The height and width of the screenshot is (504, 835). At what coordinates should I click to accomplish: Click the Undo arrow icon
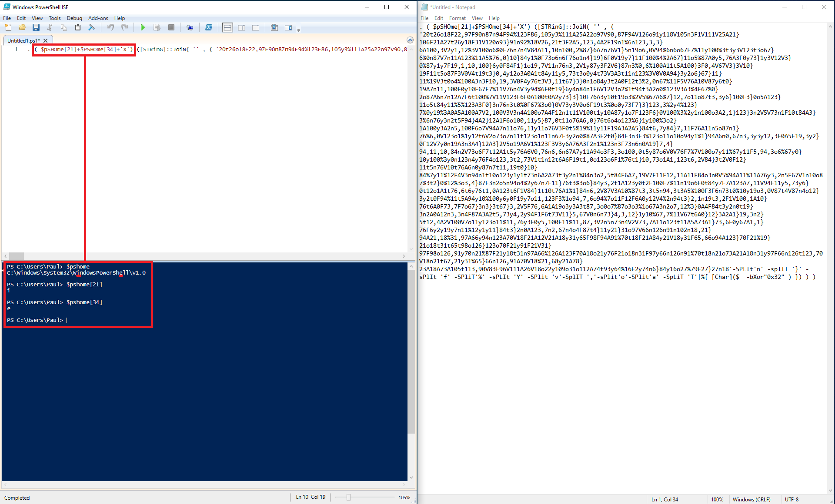(110, 27)
